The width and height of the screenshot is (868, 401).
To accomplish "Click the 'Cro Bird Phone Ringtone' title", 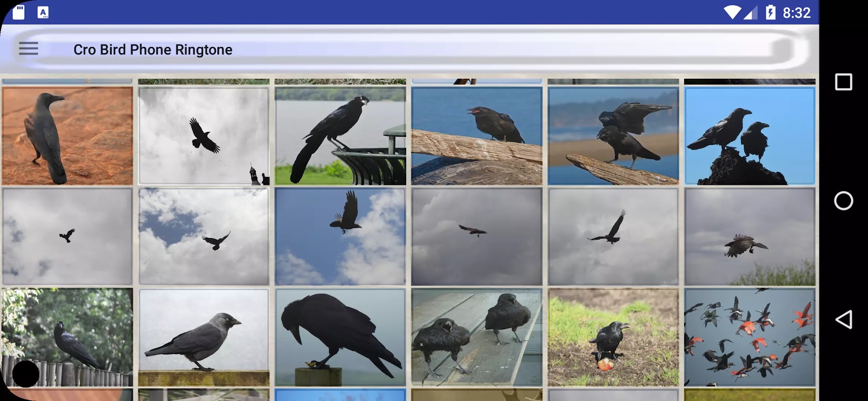I will pos(153,50).
